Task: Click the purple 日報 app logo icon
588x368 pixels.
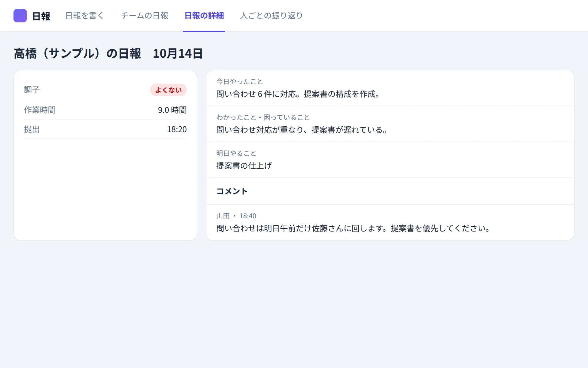Action: pyautogui.click(x=20, y=16)
